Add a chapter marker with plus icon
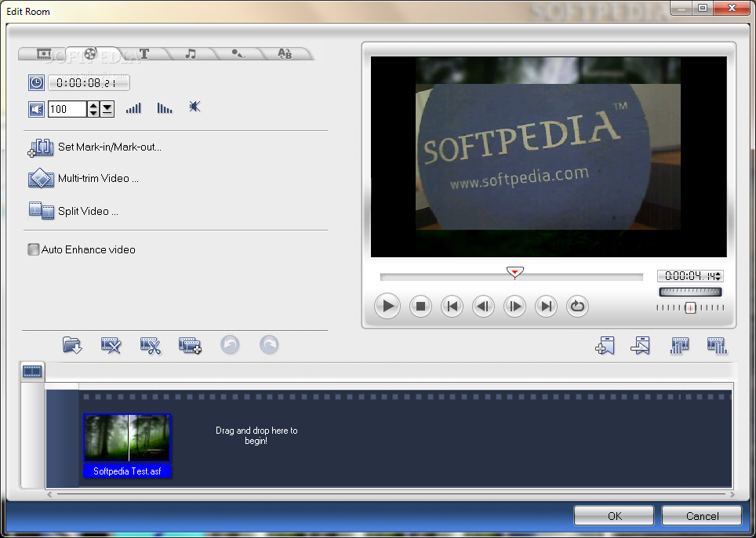This screenshot has height=538, width=756. [x=605, y=345]
